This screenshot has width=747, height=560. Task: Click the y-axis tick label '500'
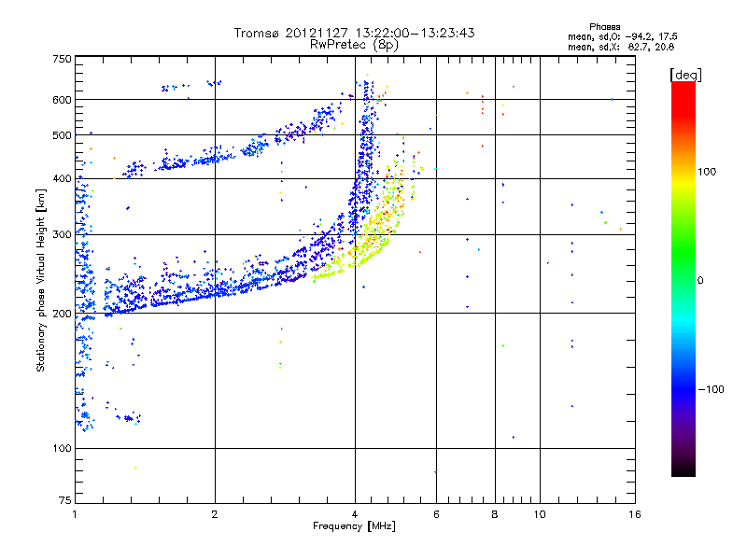[x=62, y=135]
